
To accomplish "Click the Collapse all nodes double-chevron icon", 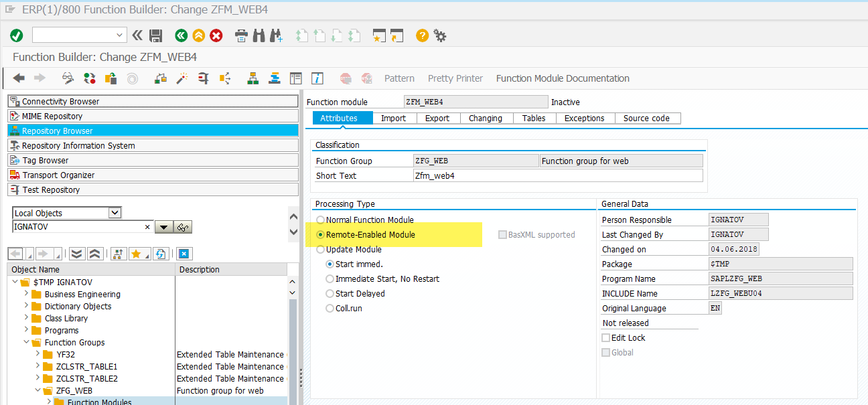I will (94, 254).
